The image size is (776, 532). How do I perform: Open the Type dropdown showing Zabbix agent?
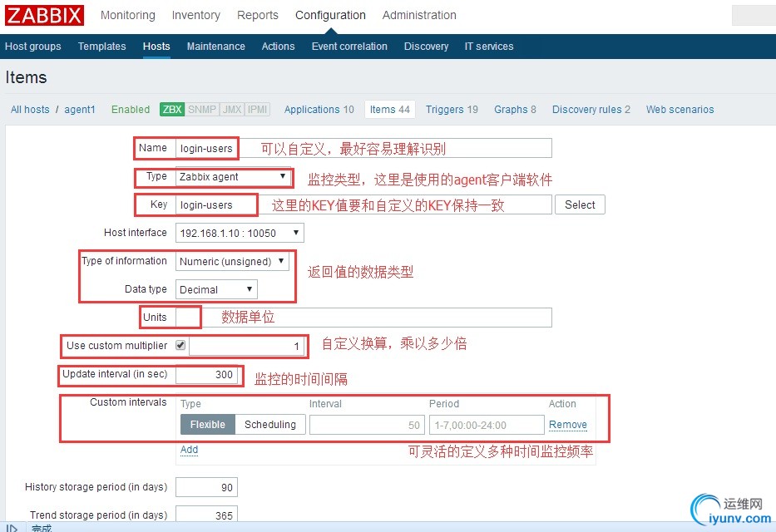[x=233, y=176]
